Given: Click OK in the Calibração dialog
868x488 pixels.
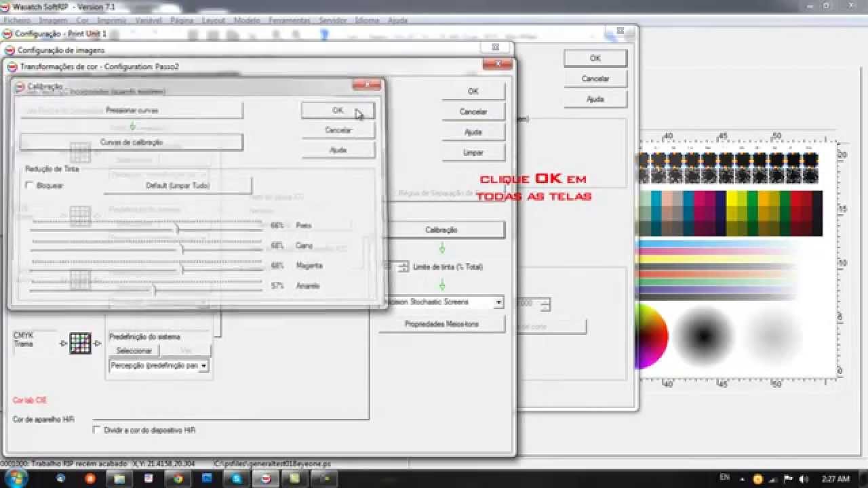Looking at the screenshot, I should point(338,110).
